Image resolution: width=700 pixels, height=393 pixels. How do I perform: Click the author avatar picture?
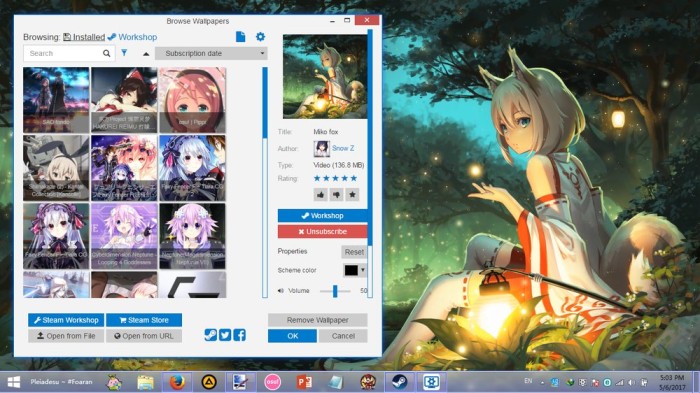(x=321, y=149)
